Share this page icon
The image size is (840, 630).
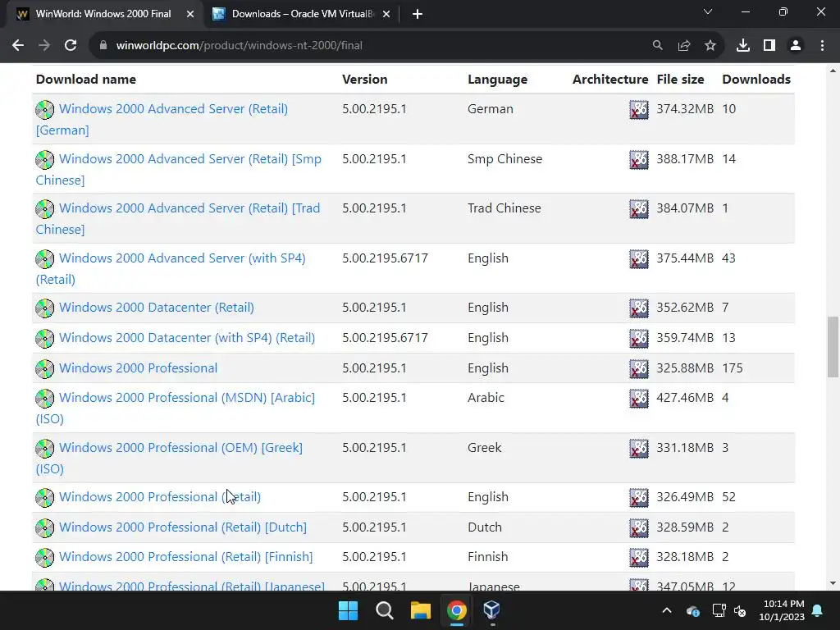[684, 46]
